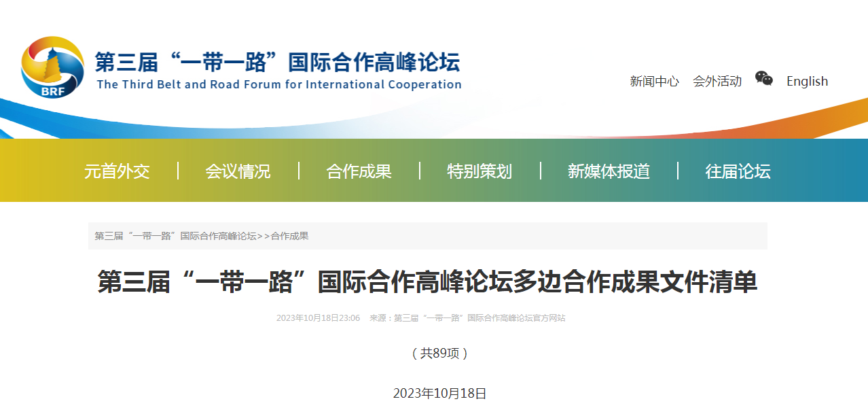The height and width of the screenshot is (412, 868).
Task: Click the Chinese site title in header
Action: pyautogui.click(x=277, y=63)
